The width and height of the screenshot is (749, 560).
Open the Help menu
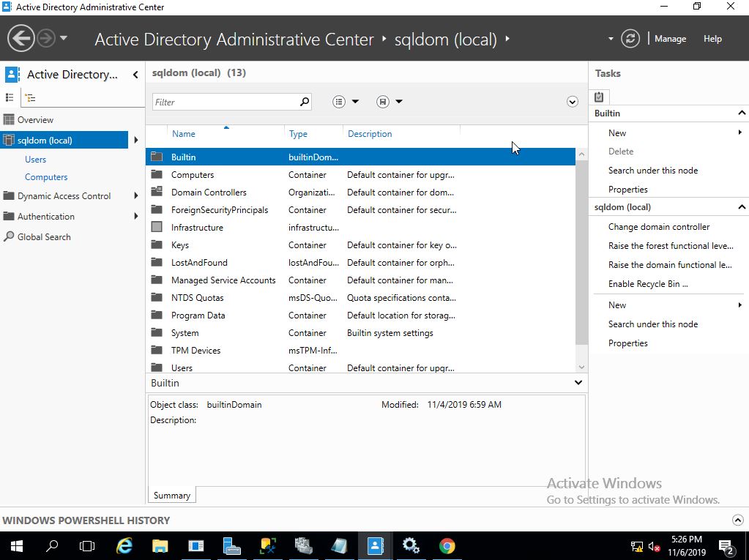(712, 39)
